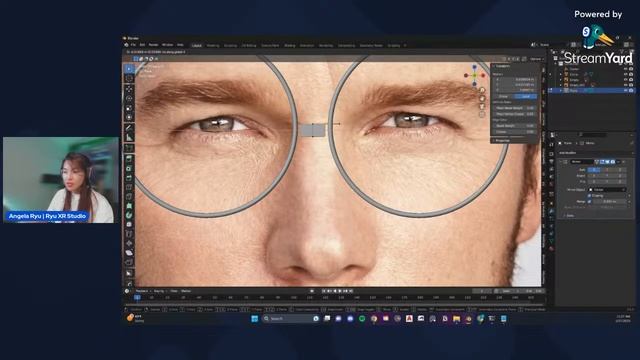Expand the Data section of modifier

570,216
